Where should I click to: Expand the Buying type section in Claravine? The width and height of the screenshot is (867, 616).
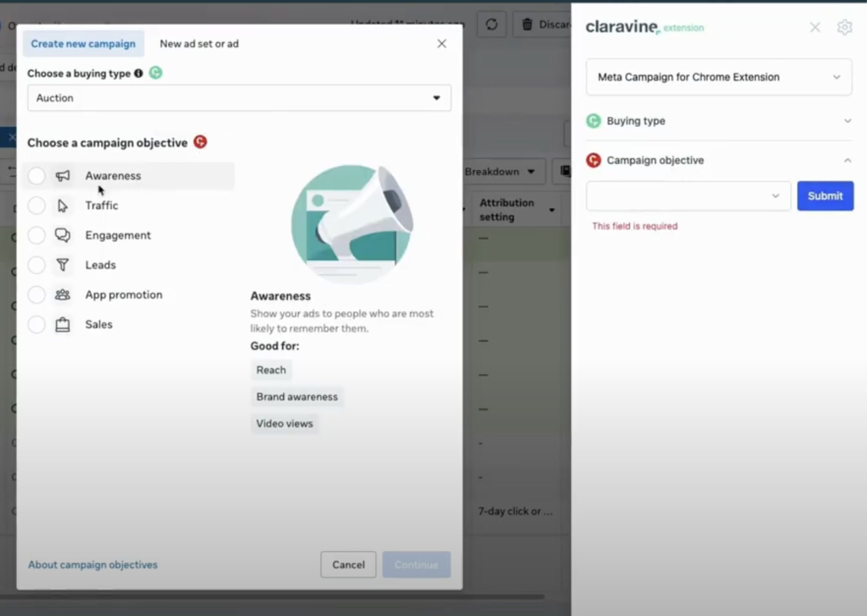(x=847, y=121)
